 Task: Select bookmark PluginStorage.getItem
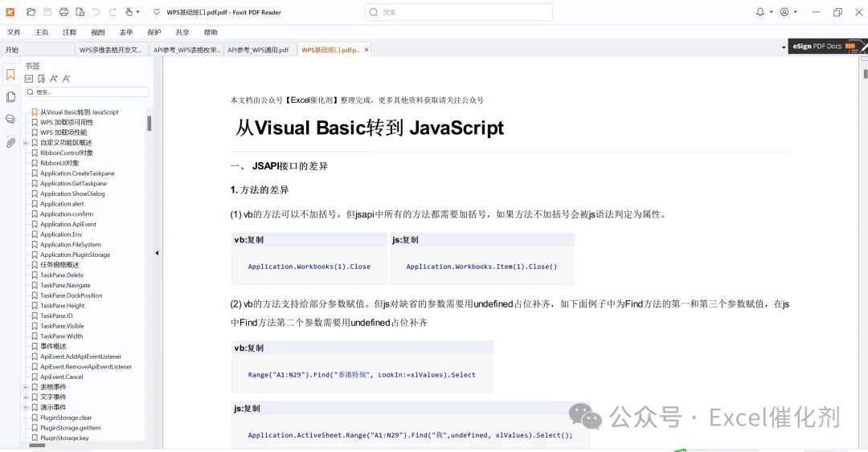click(x=70, y=428)
